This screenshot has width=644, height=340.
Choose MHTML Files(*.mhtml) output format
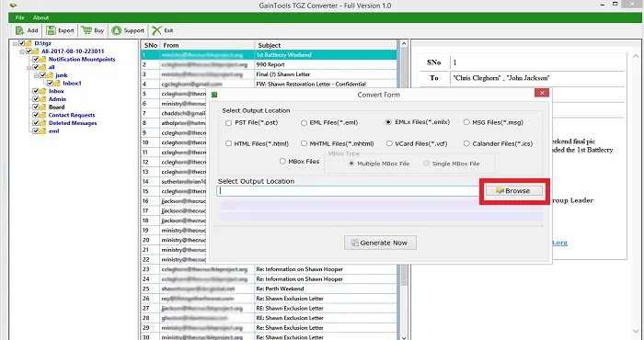tap(304, 143)
